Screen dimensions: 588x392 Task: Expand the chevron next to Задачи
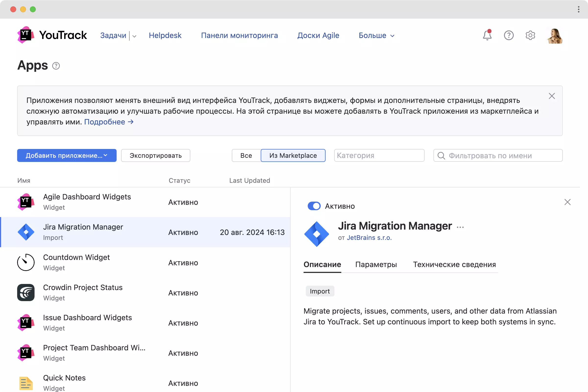click(x=135, y=36)
